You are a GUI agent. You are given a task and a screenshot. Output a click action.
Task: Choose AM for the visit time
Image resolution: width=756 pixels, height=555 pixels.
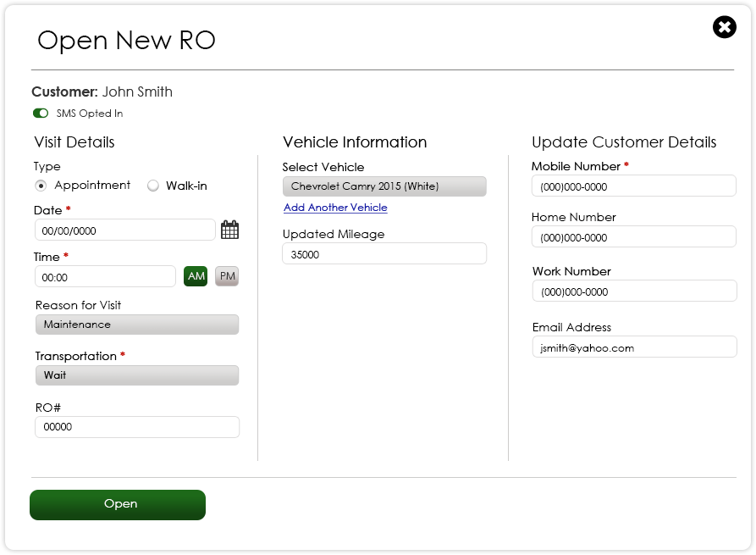[196, 276]
